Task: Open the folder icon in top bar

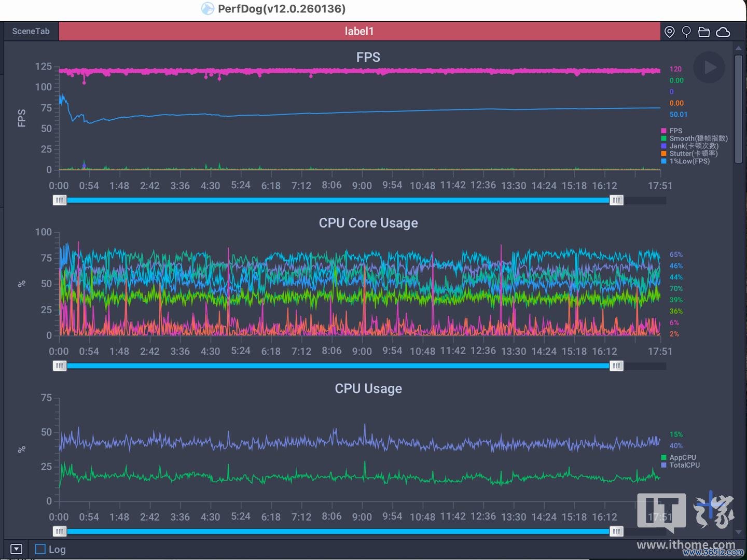Action: (704, 32)
